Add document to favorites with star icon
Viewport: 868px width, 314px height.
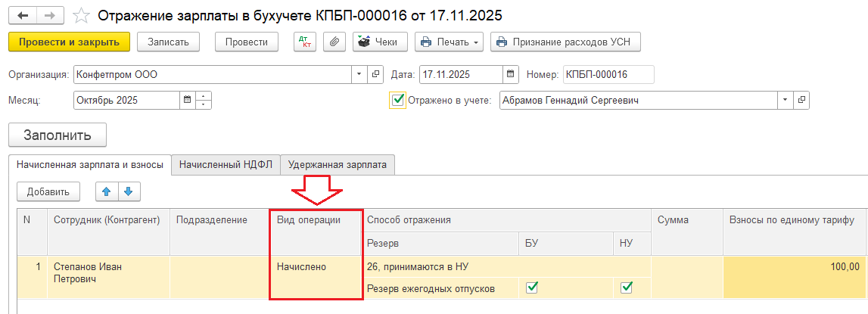[x=82, y=15]
